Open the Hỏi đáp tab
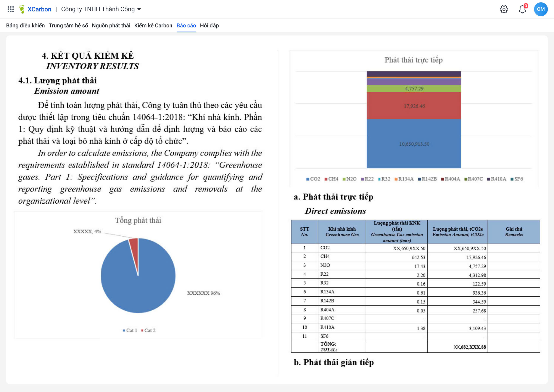 [x=209, y=26]
